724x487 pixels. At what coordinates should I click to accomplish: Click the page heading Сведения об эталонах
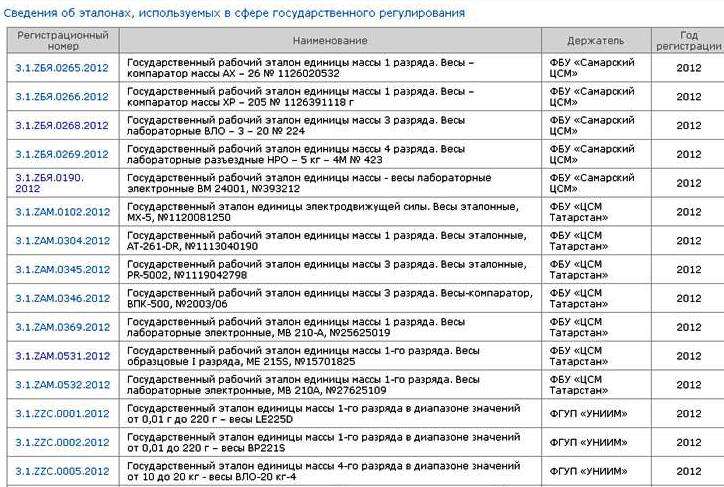coord(235,13)
